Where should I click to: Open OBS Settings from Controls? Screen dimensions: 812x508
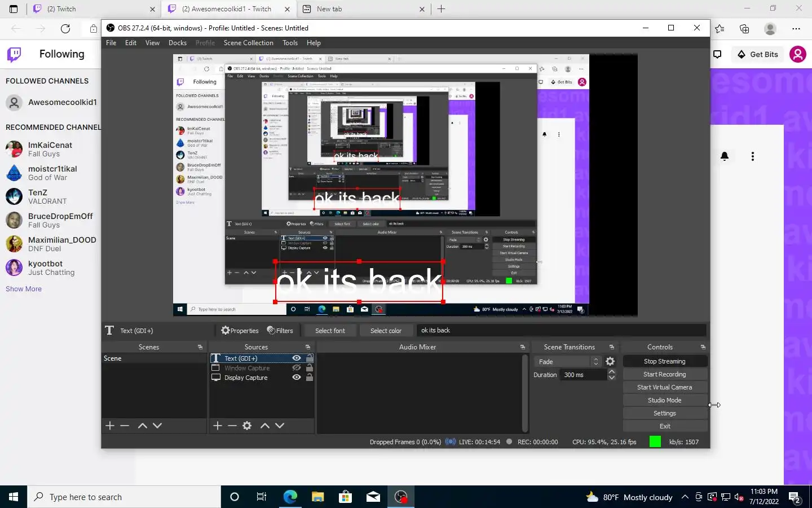pos(665,413)
